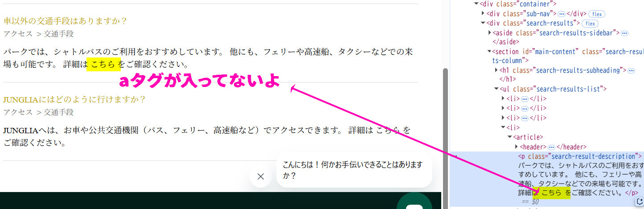Image resolution: width=644 pixels, height=209 pixels.
Task: Open the round chat launcher button
Action: [x=414, y=201]
